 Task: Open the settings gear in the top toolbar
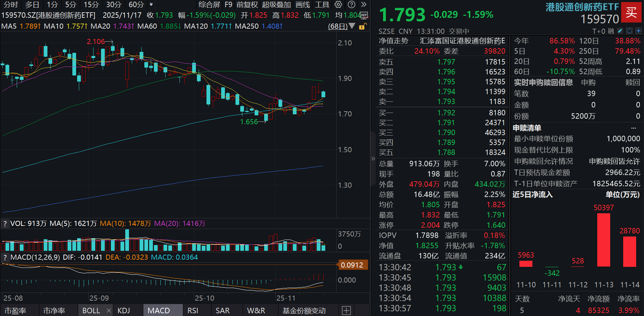pyautogui.click(x=338, y=5)
